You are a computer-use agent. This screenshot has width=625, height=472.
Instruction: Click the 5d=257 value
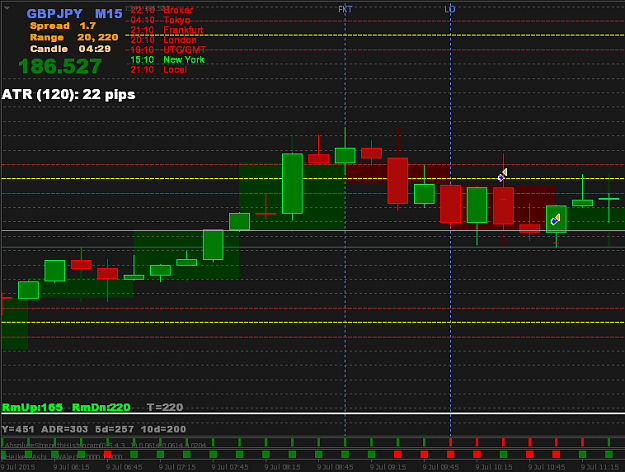pyautogui.click(x=114, y=429)
